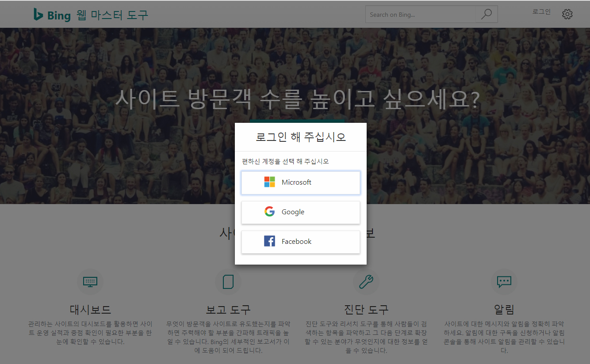The image size is (590, 364).
Task: Click the 로그인 해 주십시오 dialog title
Action: pos(301,137)
